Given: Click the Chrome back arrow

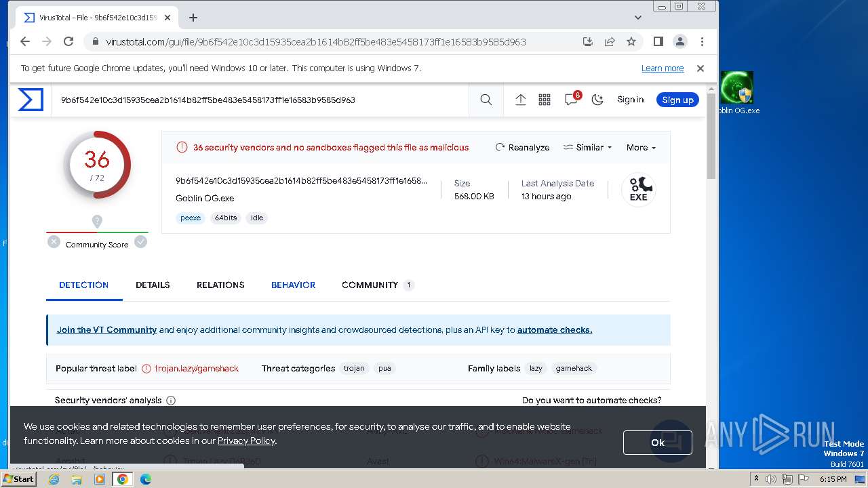Looking at the screenshot, I should (25, 41).
